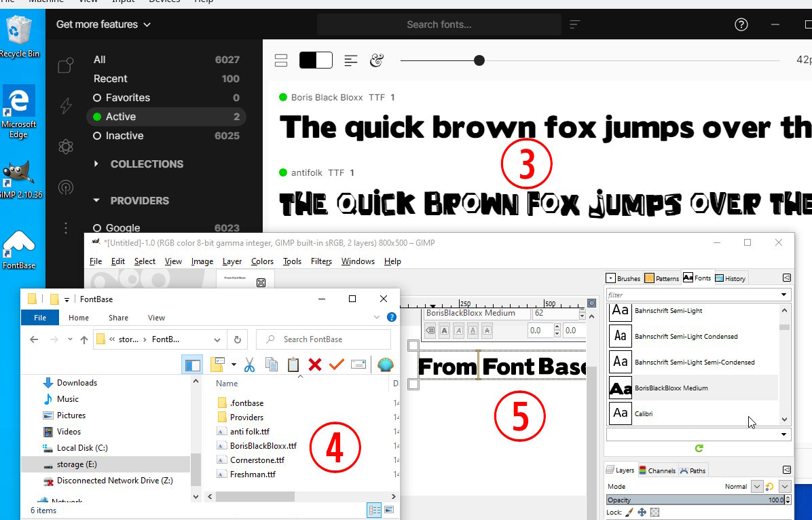This screenshot has width=812, height=520.
Task: Adjust FontBase font size slider handle
Action: (479, 60)
